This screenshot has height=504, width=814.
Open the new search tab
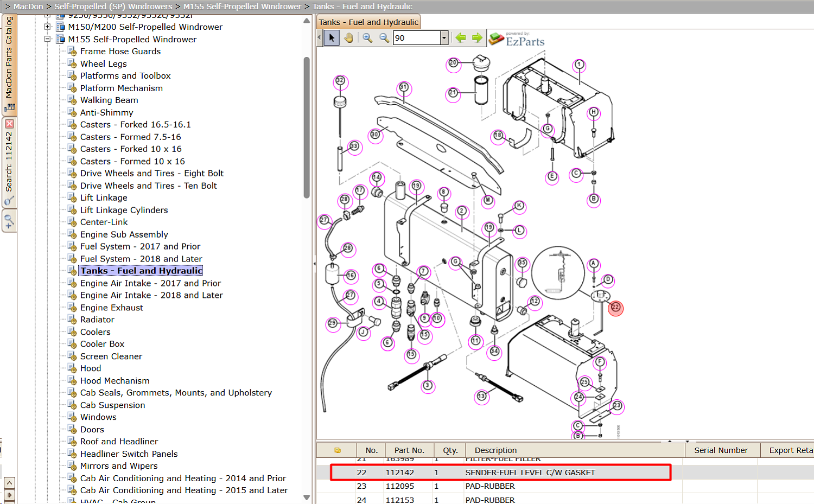pos(9,221)
